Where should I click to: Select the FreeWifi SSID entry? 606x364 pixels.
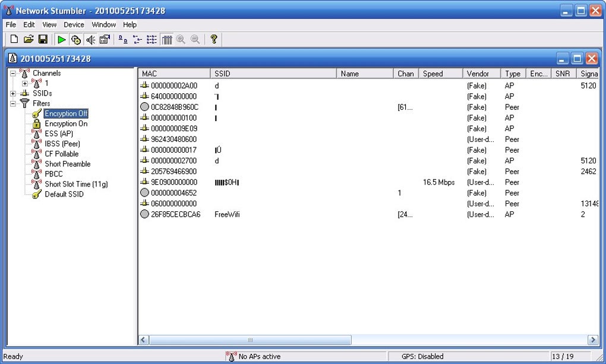coord(227,214)
